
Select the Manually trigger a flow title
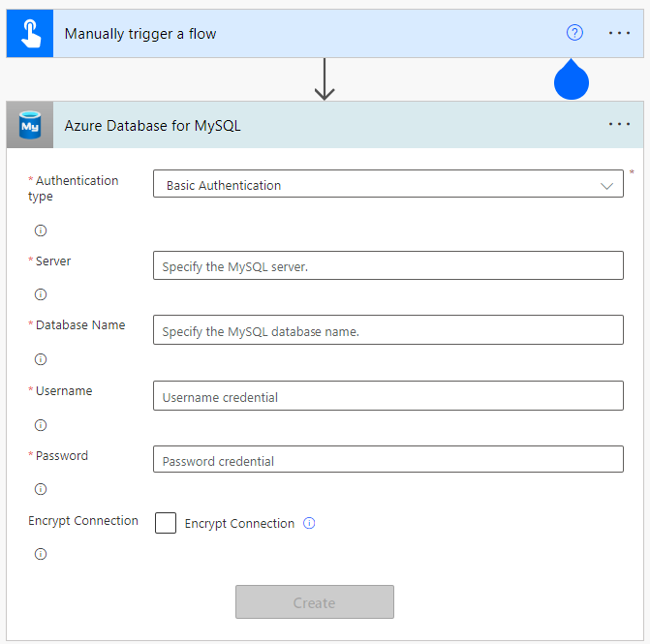point(140,34)
